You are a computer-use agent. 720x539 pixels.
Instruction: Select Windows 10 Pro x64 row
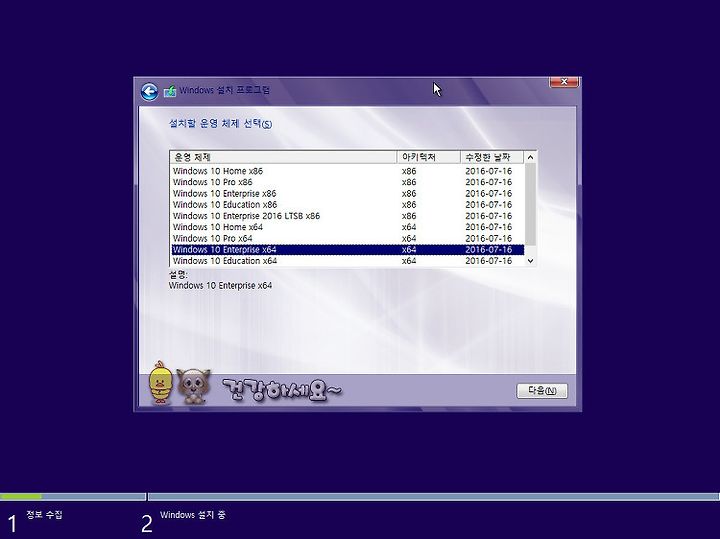tap(348, 238)
